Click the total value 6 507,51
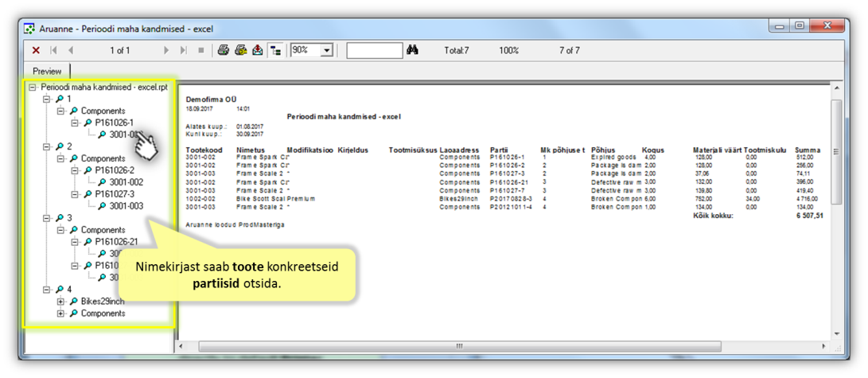The image size is (868, 378). (x=809, y=216)
